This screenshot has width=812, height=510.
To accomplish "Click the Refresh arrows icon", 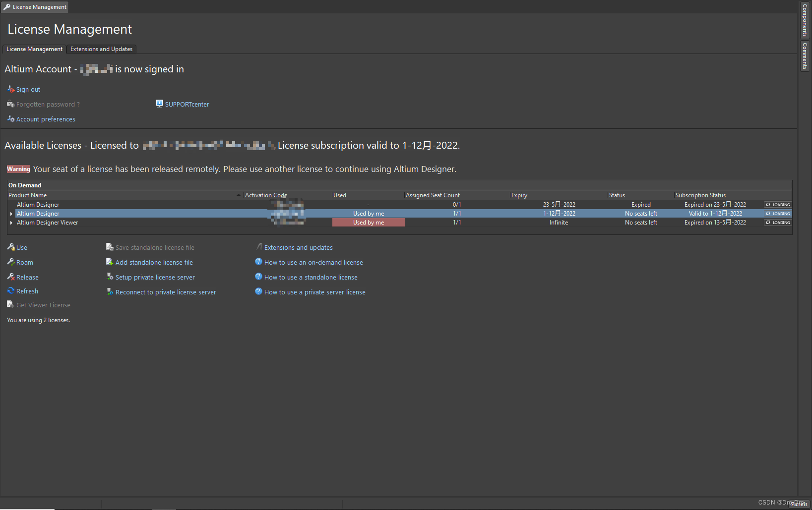I will tap(11, 291).
